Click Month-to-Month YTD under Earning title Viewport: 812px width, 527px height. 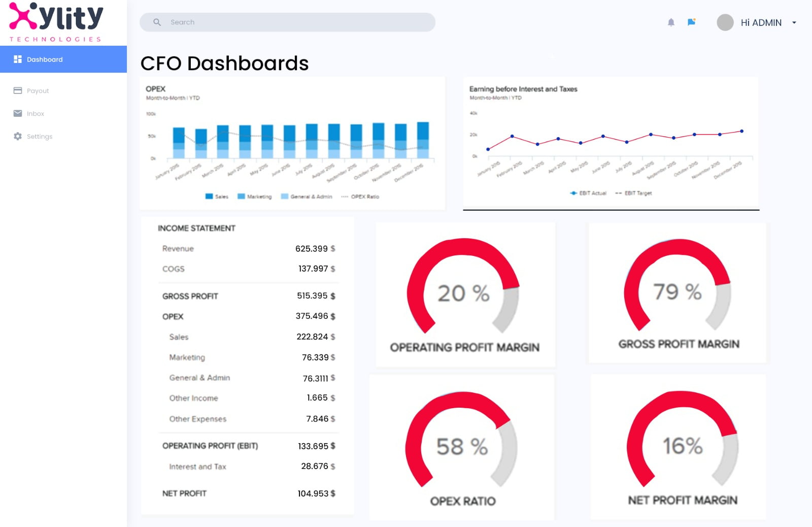[495, 97]
